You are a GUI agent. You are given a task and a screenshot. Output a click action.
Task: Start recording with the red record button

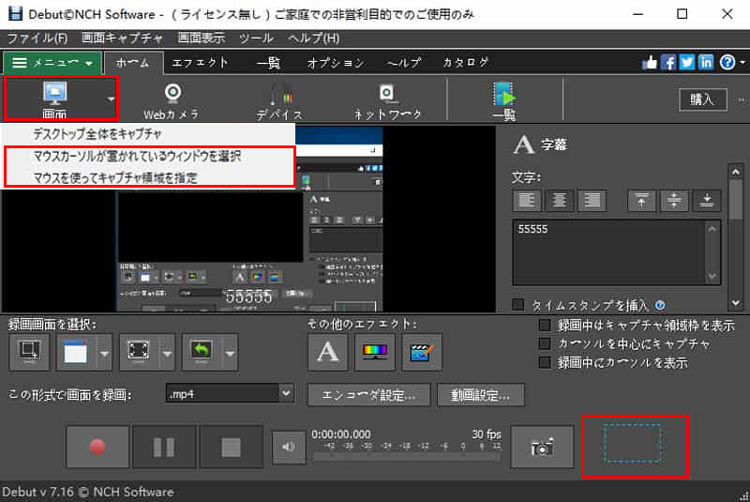coord(98,447)
